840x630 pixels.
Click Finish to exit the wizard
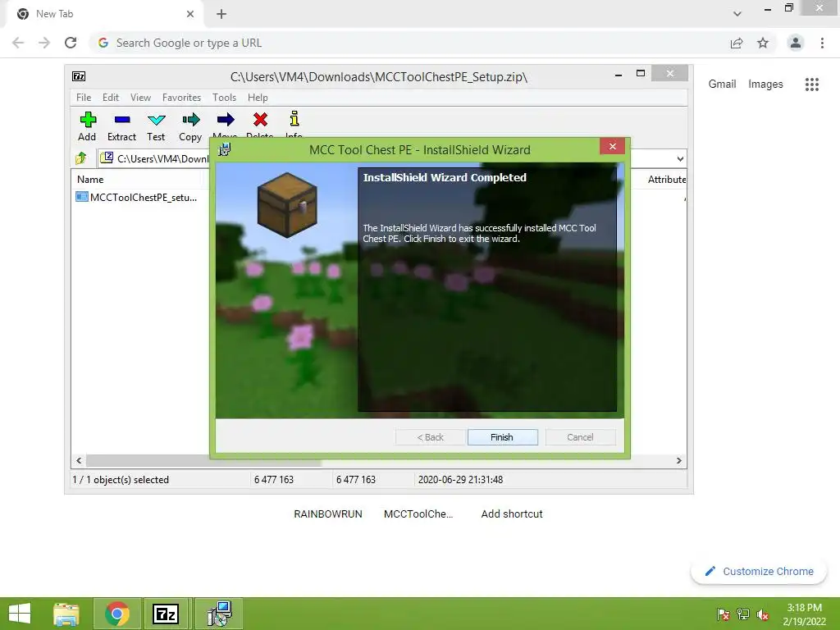[503, 437]
